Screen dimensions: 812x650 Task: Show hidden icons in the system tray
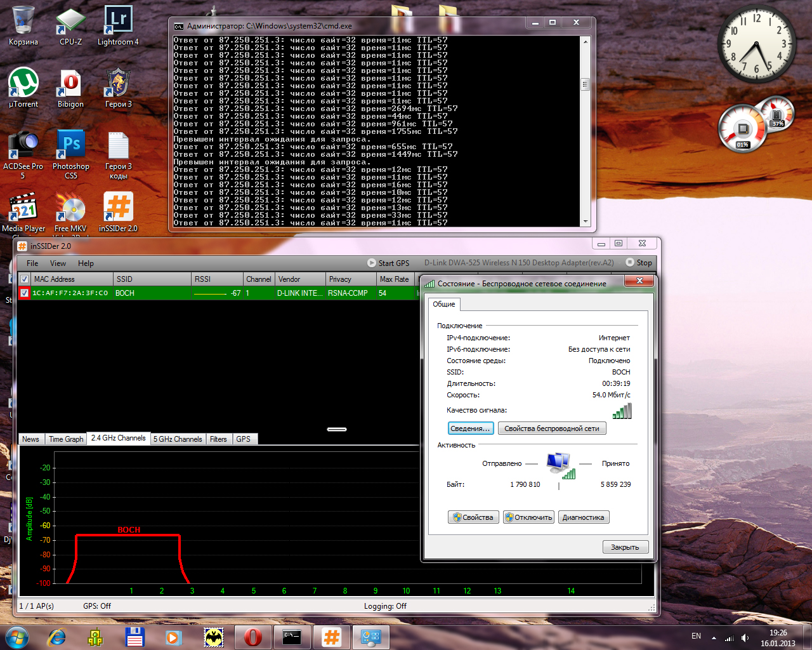click(x=714, y=638)
